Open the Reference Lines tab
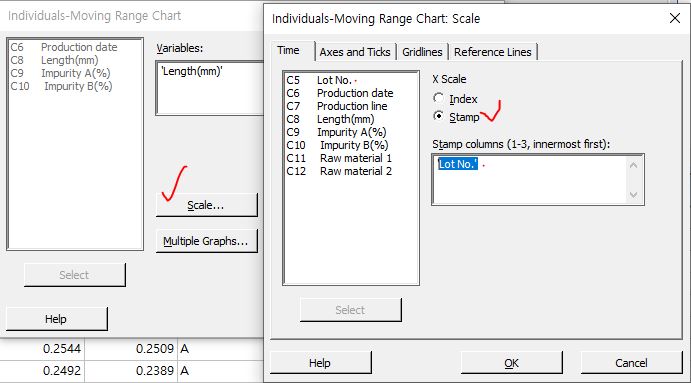 coord(493,52)
